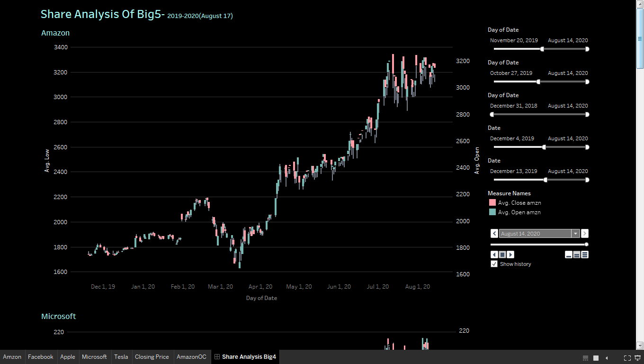644x364 pixels.
Task: Click the December 13, 2019 start date value
Action: 514,171
